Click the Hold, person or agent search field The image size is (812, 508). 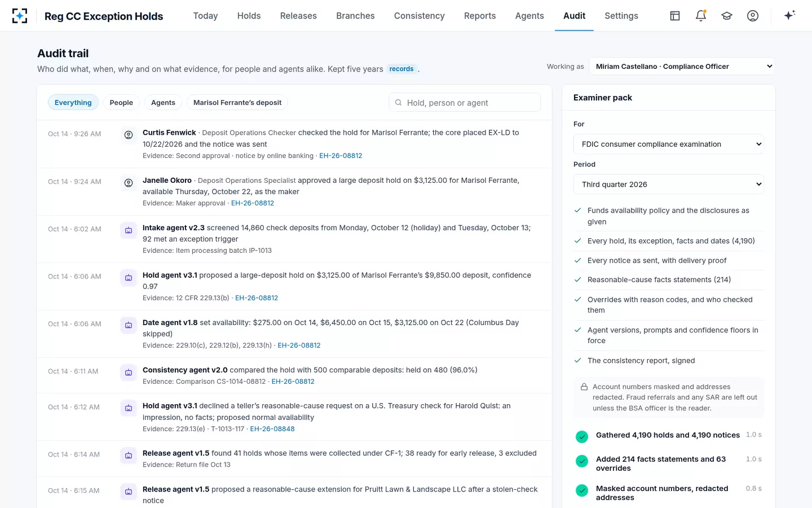pyautogui.click(x=465, y=103)
